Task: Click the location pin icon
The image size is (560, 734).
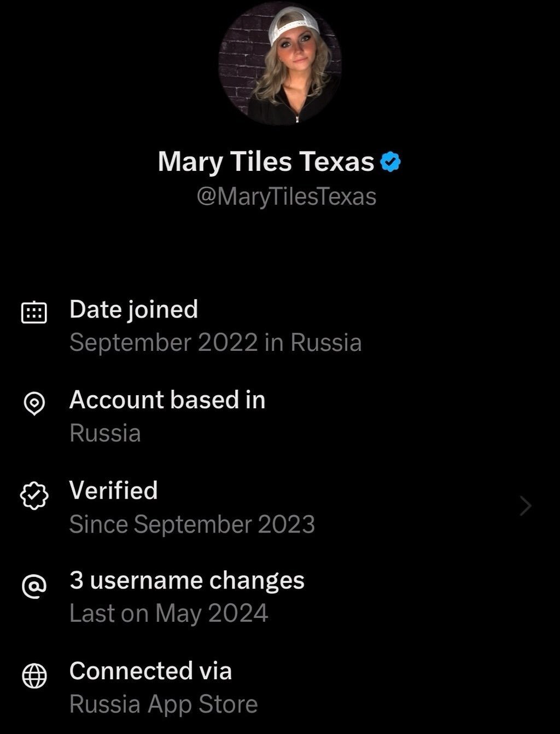Action: [34, 404]
